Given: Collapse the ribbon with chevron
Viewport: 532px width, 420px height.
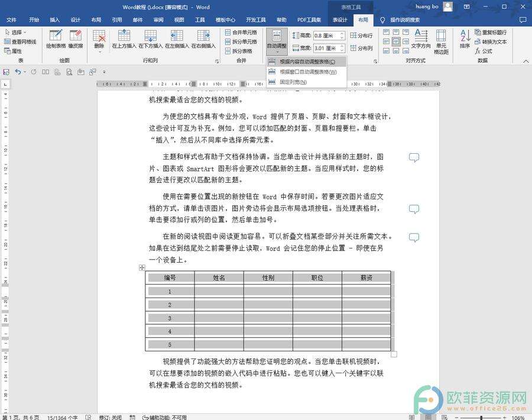Looking at the screenshot, I should click(525, 61).
